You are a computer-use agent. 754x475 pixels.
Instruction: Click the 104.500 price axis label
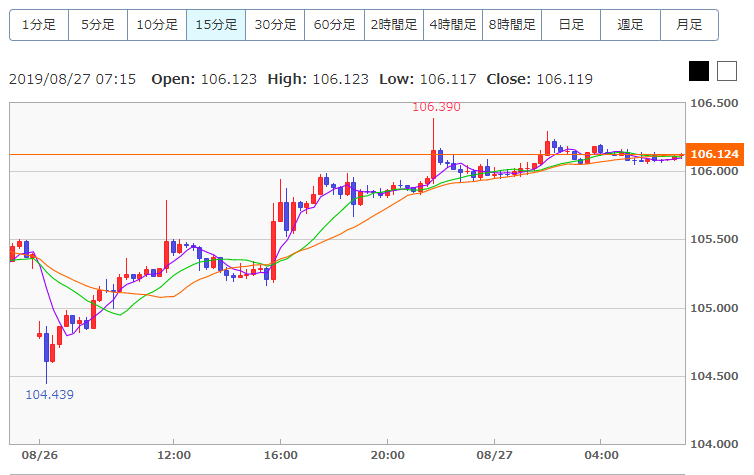714,376
